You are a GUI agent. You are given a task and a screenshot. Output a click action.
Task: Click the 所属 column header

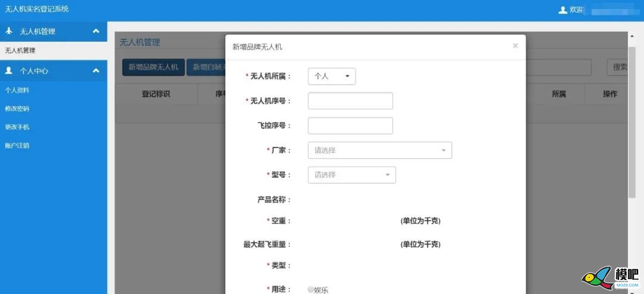click(559, 94)
